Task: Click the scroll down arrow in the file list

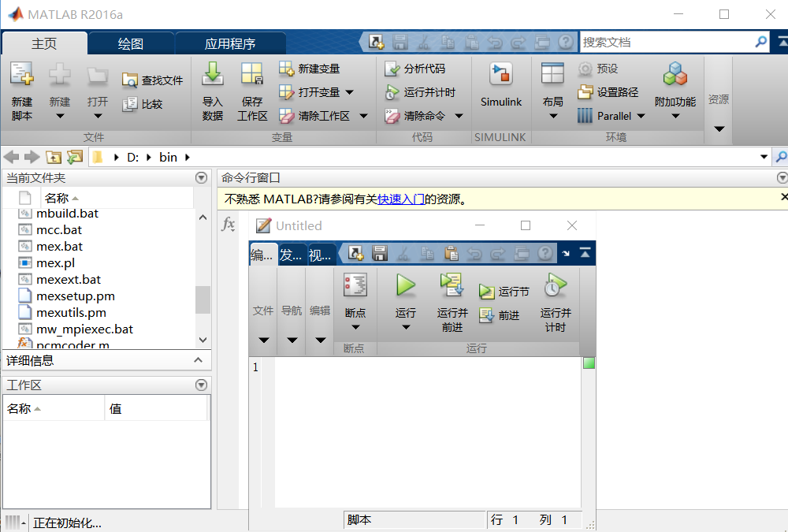Action: pyautogui.click(x=203, y=340)
